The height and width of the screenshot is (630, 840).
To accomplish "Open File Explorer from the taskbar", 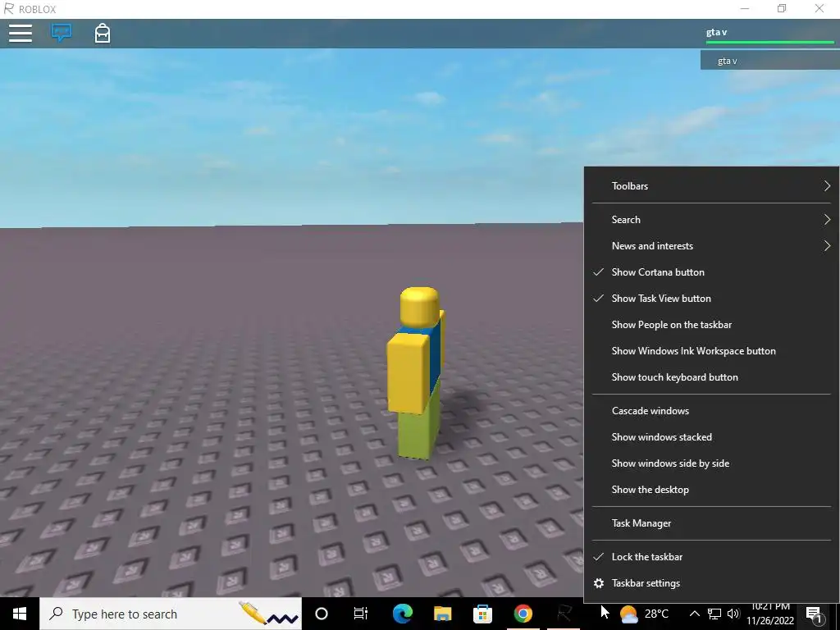I will tap(442, 614).
